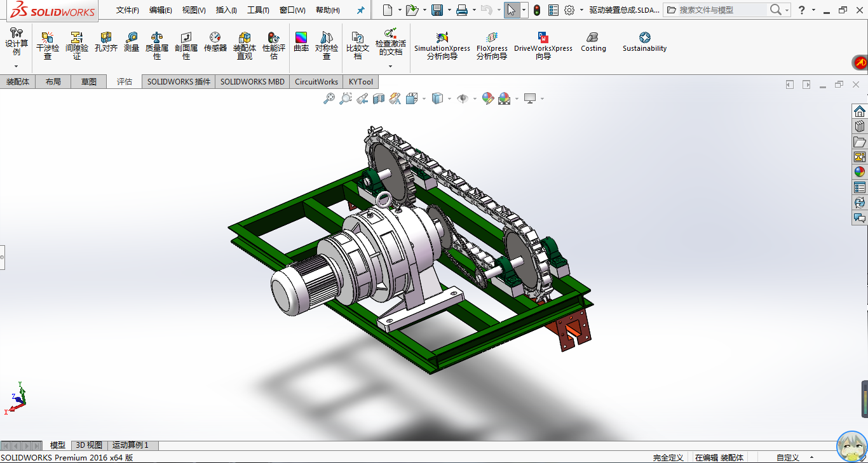Open the Appearances tab in task pane

click(860, 172)
